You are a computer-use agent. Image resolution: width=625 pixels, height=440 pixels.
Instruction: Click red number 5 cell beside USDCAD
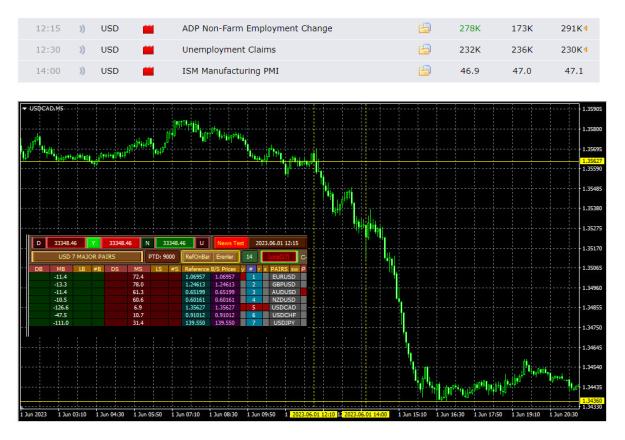[254, 307]
